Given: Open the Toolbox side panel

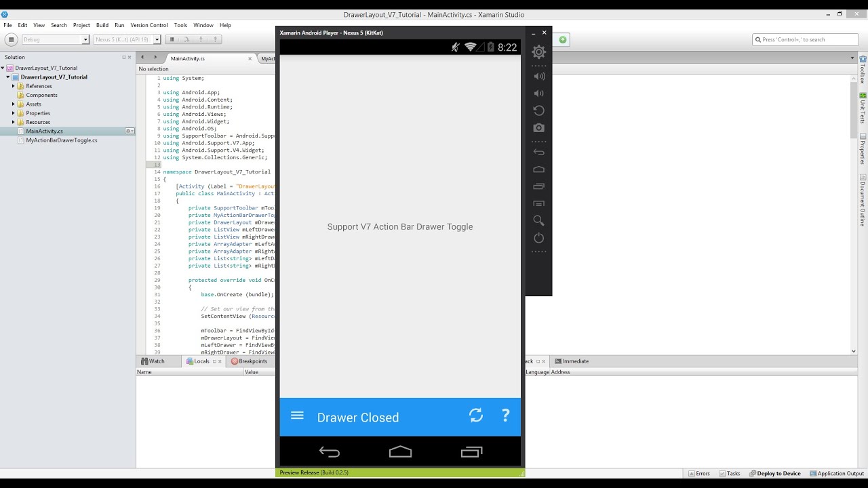Looking at the screenshot, I should point(863,70).
